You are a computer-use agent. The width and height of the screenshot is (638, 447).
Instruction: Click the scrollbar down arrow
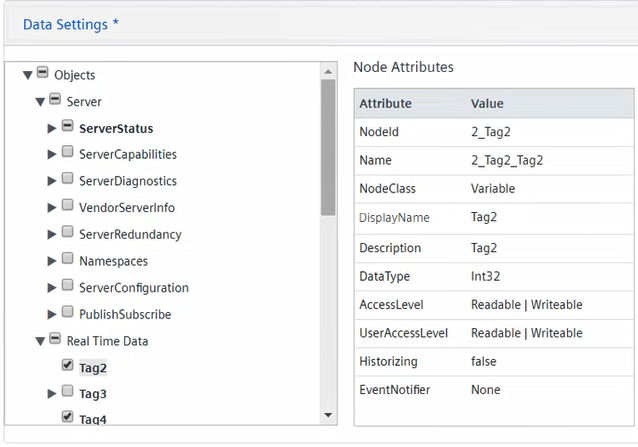tap(328, 415)
